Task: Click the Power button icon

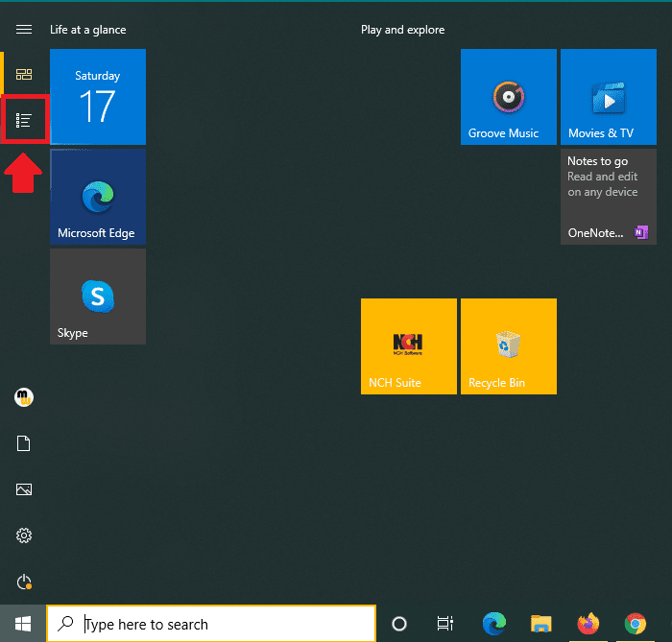Action: pos(24,582)
